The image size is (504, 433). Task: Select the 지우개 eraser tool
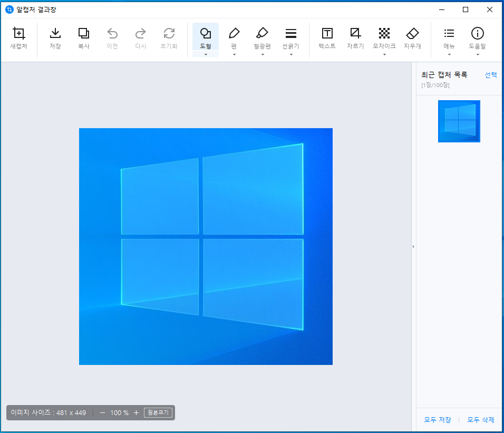tap(412, 38)
